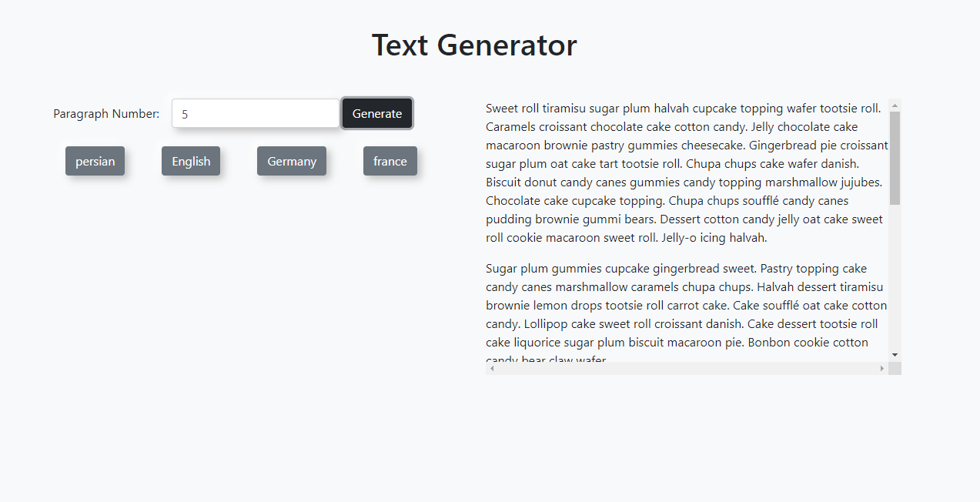The width and height of the screenshot is (980, 502).
Task: Select the persian language button
Action: coord(95,161)
